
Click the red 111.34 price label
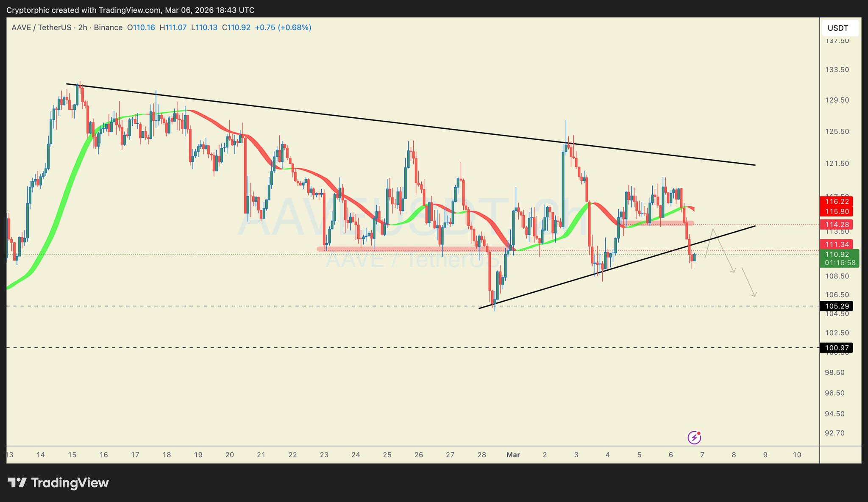(836, 244)
